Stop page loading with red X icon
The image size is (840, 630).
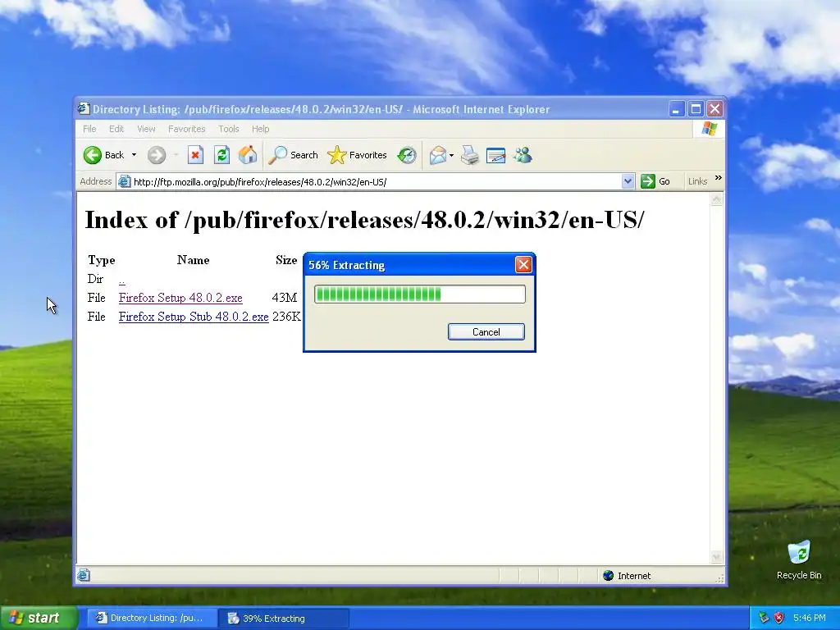pyautogui.click(x=195, y=155)
